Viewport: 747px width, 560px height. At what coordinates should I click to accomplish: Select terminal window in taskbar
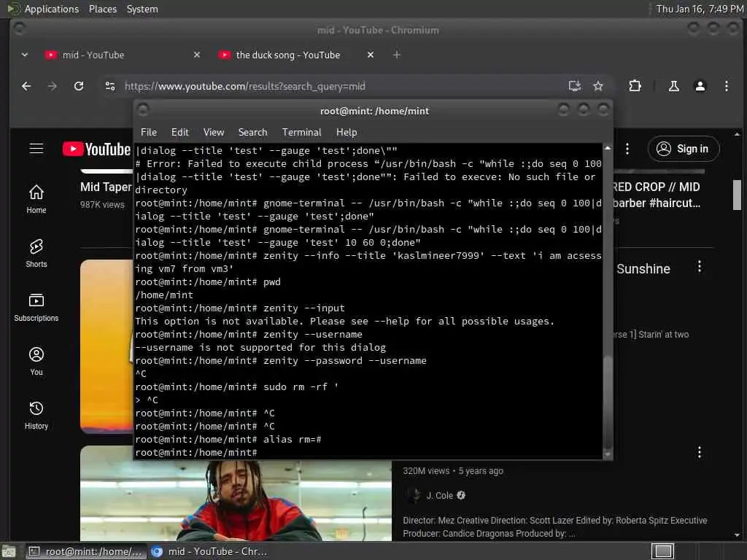86,551
